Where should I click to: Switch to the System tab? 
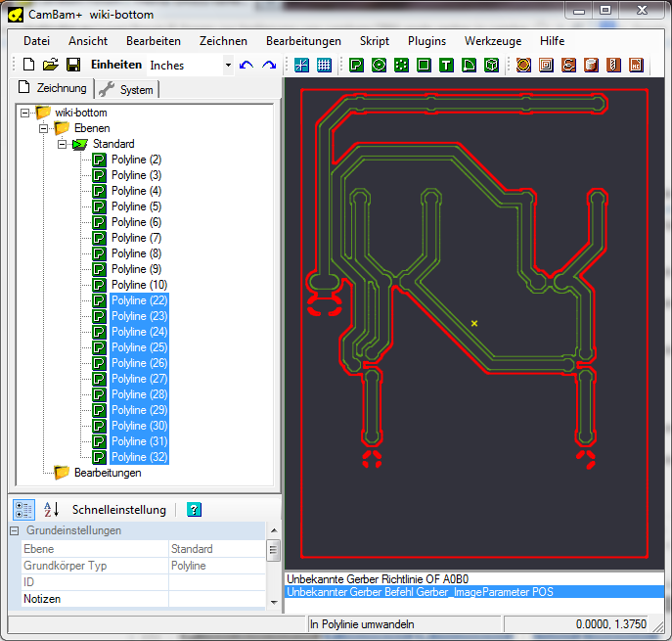pos(127,90)
